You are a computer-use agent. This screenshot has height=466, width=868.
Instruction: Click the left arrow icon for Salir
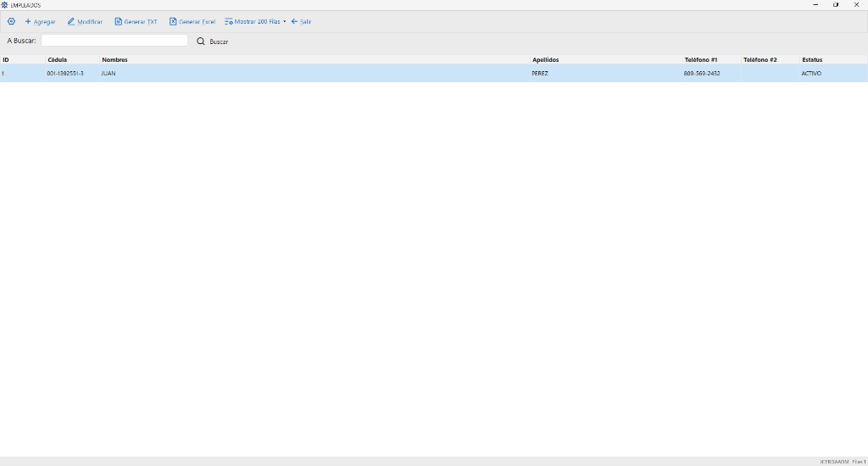coord(294,21)
